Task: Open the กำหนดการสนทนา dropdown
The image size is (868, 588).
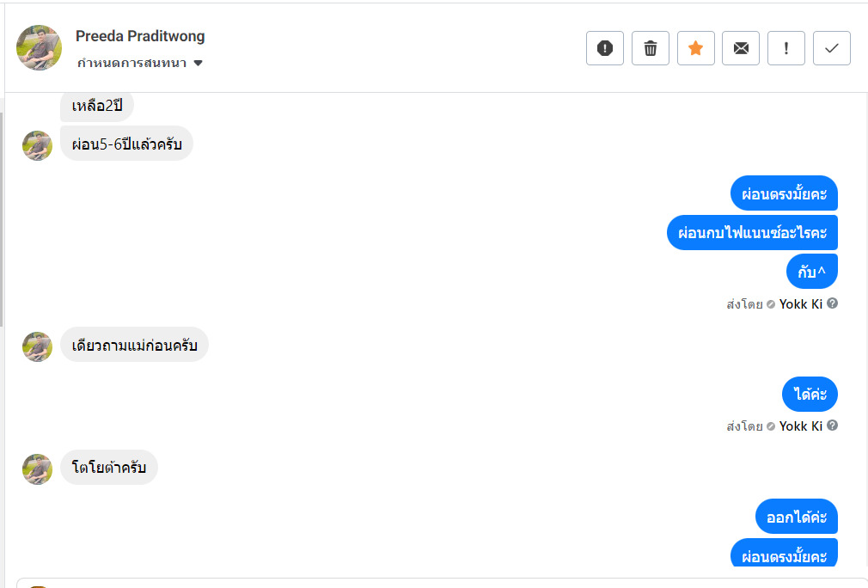Action: [x=140, y=63]
